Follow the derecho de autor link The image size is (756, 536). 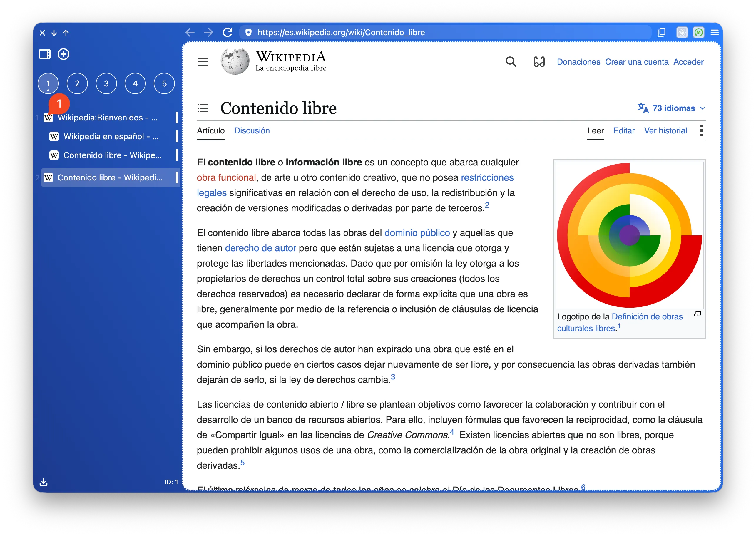(260, 248)
